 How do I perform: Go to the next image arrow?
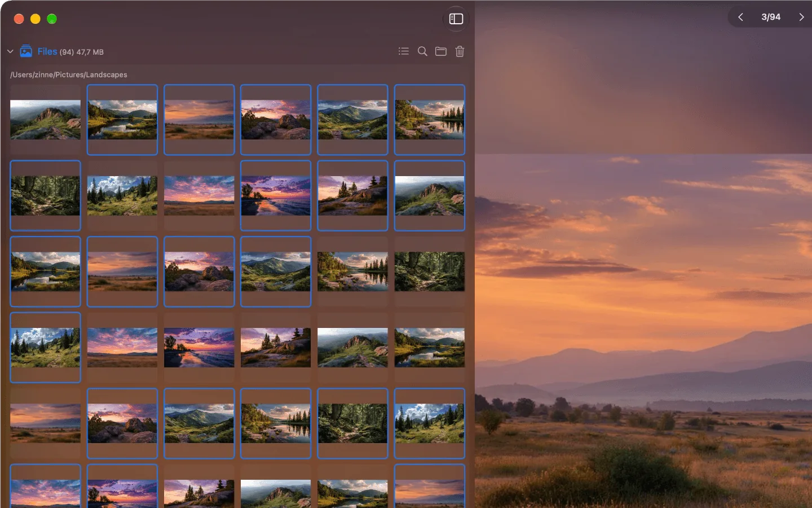pos(801,17)
